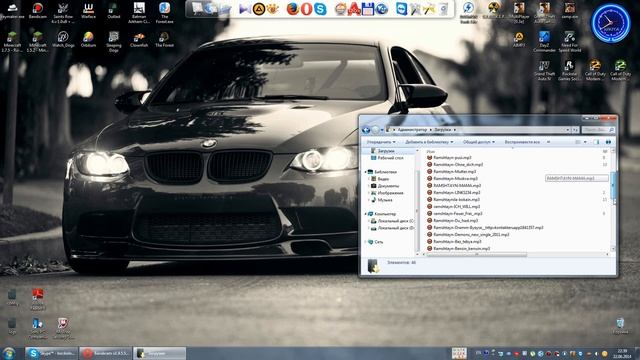
Task: Click Воспроизвести все in Explorer toolbar
Action: [x=522, y=142]
